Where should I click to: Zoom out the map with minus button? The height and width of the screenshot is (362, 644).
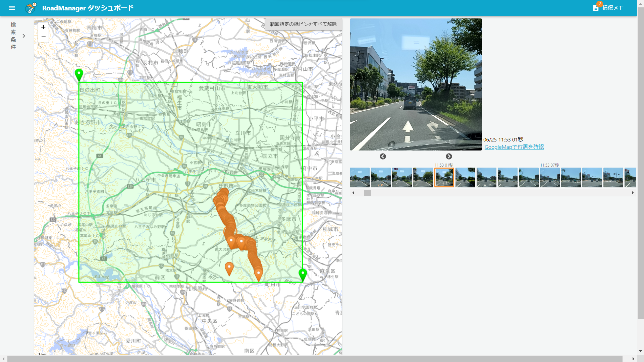tap(43, 37)
